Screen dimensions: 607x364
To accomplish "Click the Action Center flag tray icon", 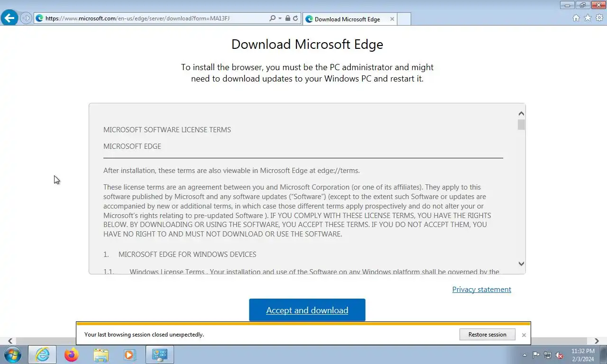I will 536,355.
